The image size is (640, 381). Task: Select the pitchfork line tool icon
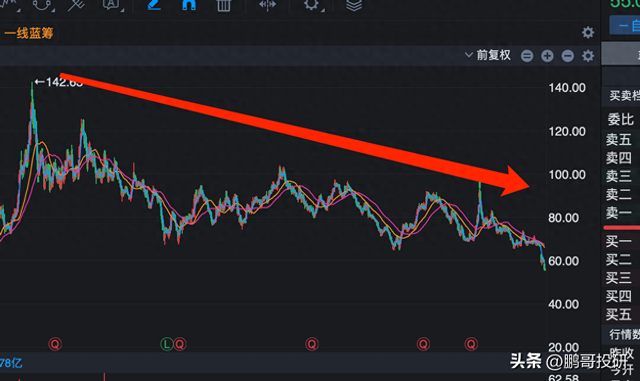pos(76,5)
